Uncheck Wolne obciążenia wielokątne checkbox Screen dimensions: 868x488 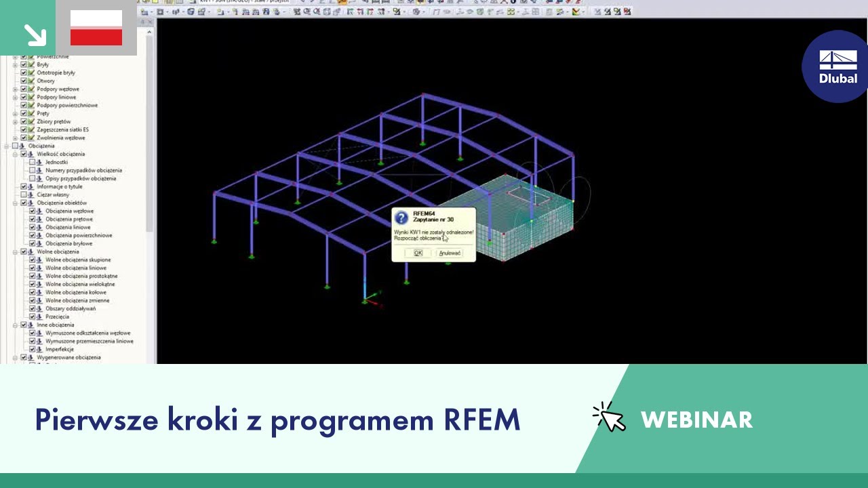(x=32, y=284)
